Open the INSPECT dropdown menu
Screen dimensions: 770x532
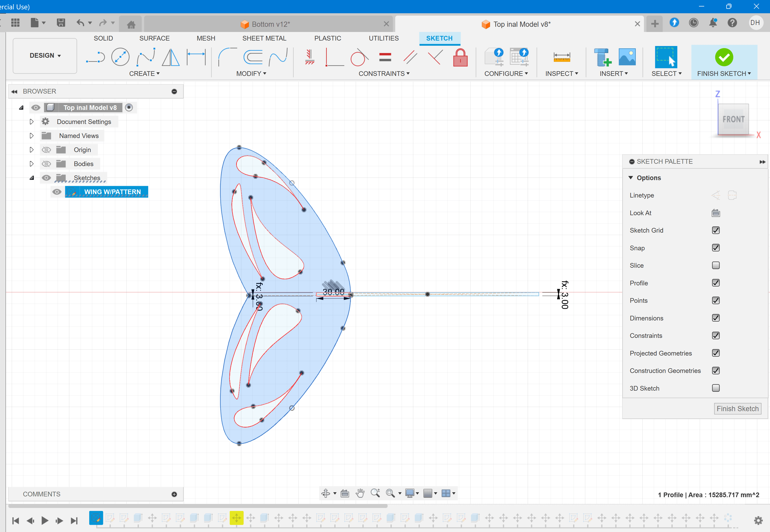(x=561, y=74)
